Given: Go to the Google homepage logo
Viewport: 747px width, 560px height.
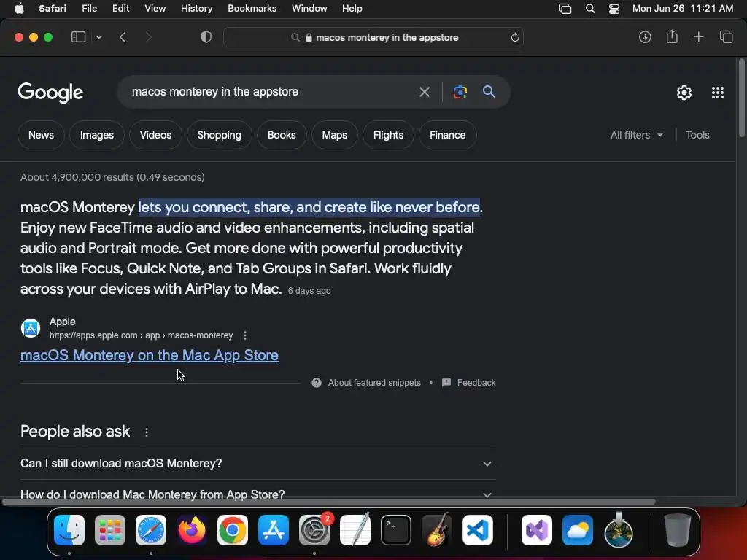Looking at the screenshot, I should click(50, 93).
